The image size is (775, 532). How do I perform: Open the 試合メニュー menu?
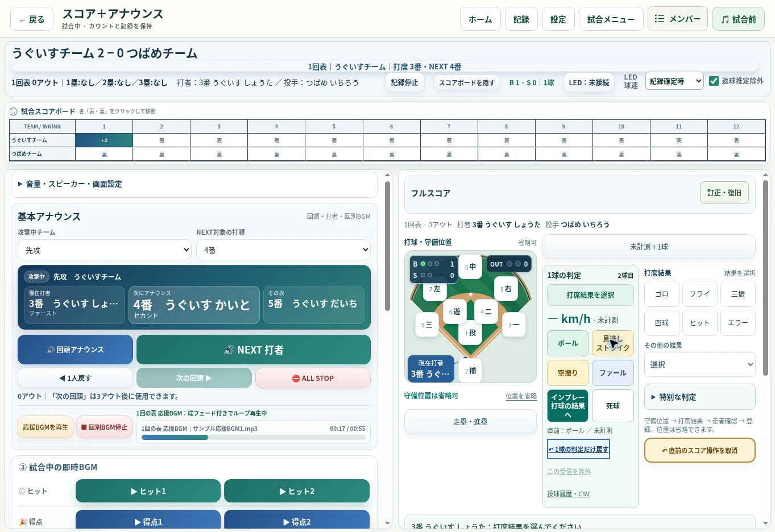coord(611,19)
